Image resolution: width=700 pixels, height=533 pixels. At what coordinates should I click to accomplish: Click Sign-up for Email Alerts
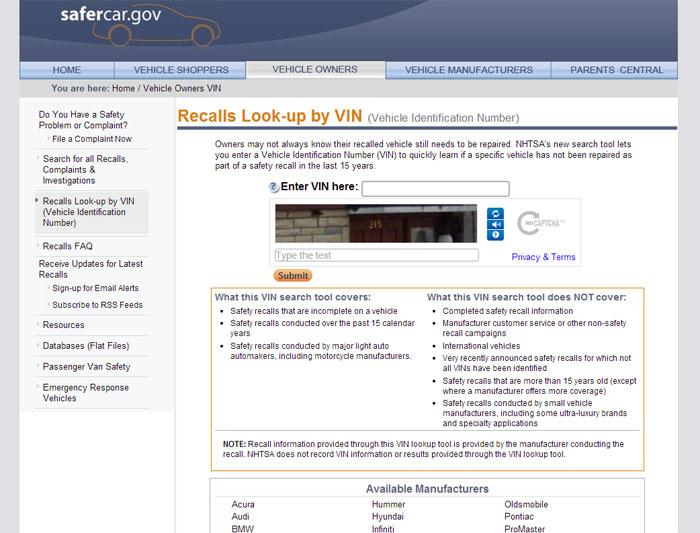[96, 288]
